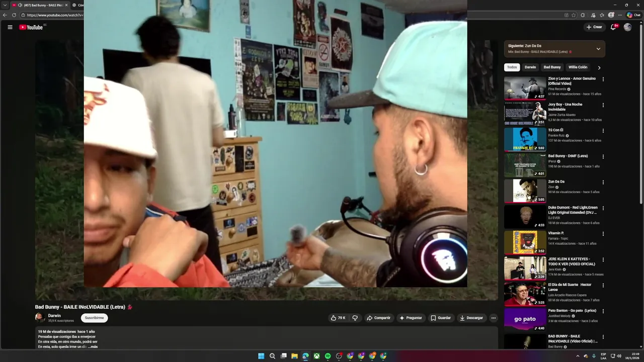Open Zun Da Da video thumbnail
Screen dimensions: 644x362
coord(525,191)
